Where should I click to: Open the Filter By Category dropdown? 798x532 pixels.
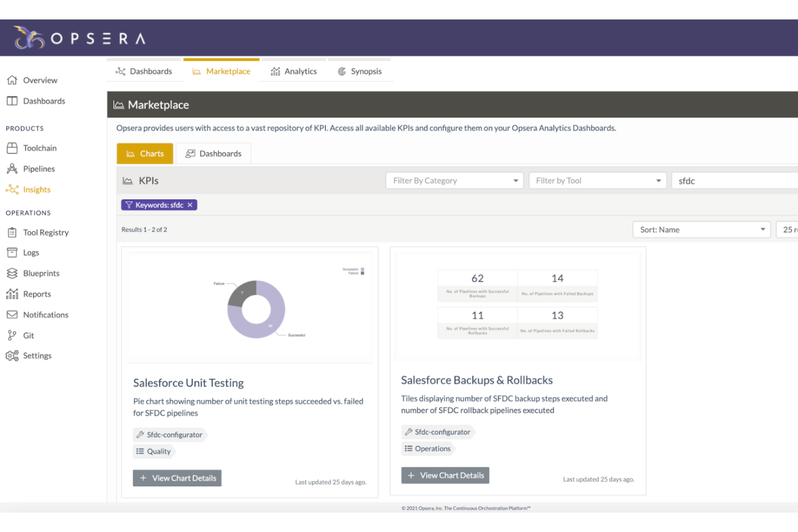pos(454,180)
